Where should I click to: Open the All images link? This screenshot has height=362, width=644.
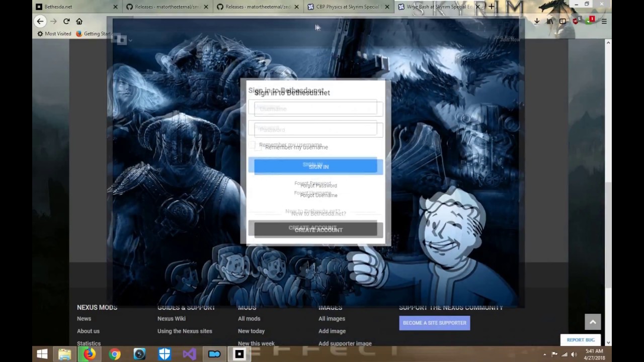332,319
